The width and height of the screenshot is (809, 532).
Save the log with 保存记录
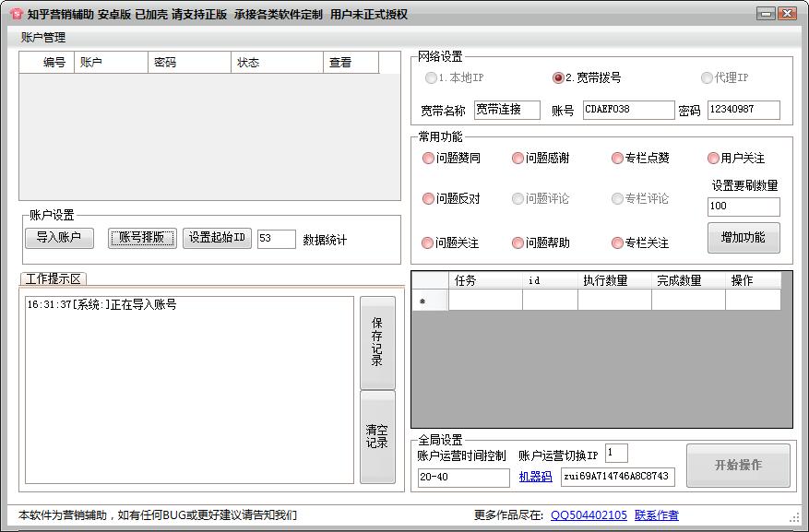(x=377, y=342)
